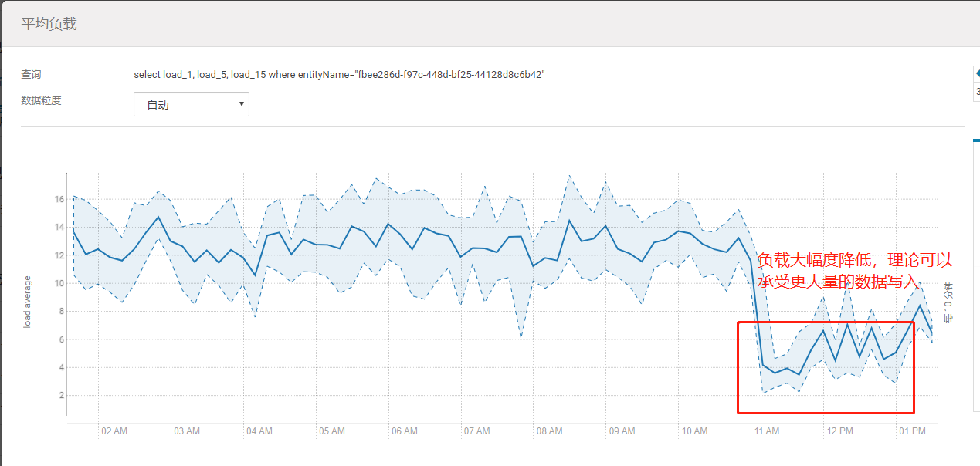
Task: Click the vertical "load average" axis title
Action: [28, 302]
